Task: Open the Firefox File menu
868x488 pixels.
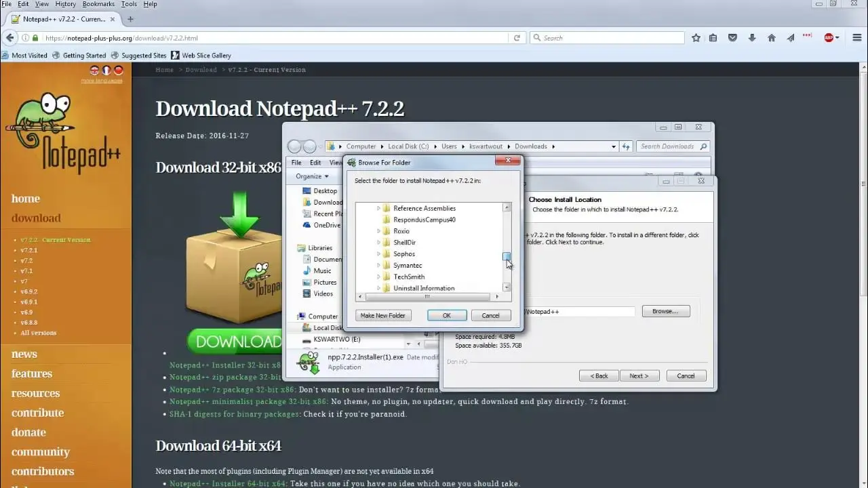Action: point(6,4)
